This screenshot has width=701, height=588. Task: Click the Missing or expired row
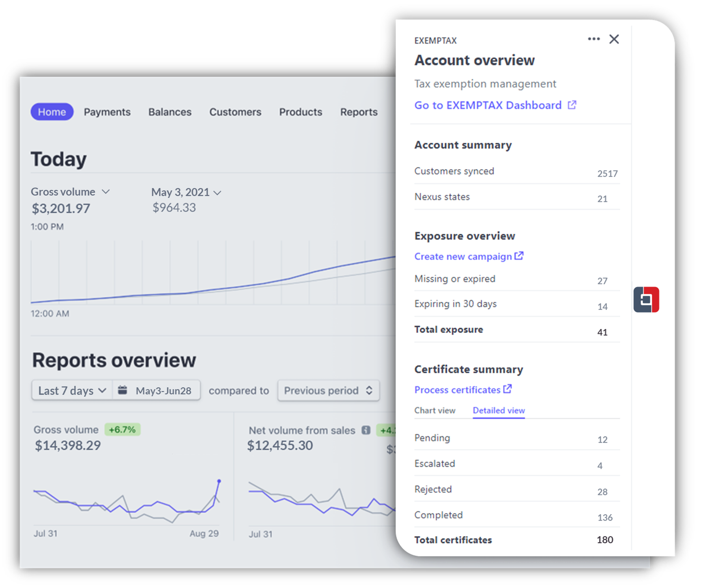[517, 279]
